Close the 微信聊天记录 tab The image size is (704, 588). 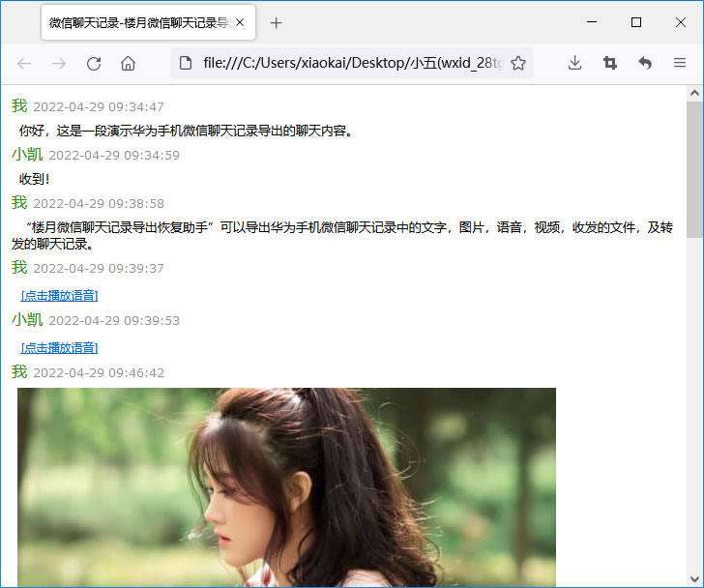240,22
